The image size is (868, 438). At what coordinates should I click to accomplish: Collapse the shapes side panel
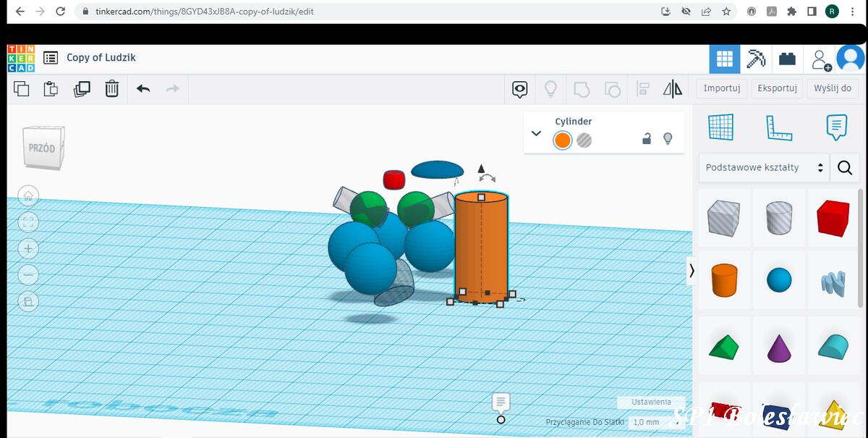click(692, 271)
